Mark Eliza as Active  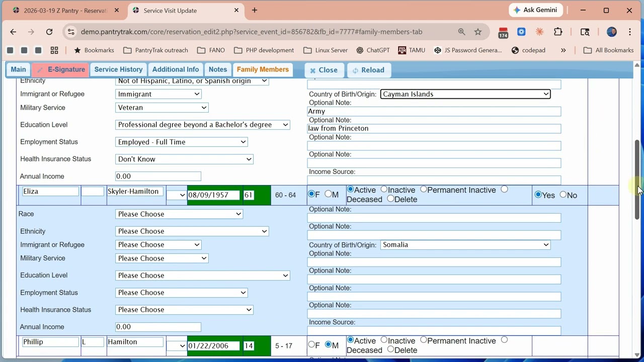click(350, 189)
